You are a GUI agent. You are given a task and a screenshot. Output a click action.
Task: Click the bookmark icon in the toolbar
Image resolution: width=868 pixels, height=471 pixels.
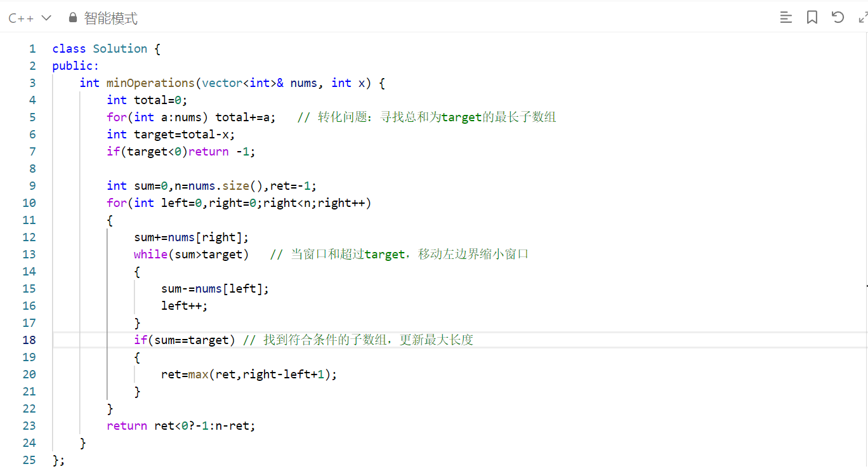pos(812,18)
